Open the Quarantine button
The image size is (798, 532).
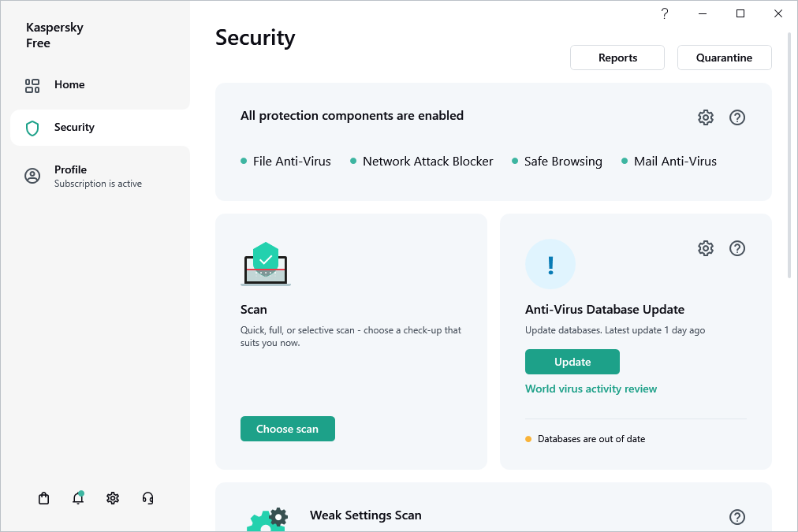click(x=724, y=58)
